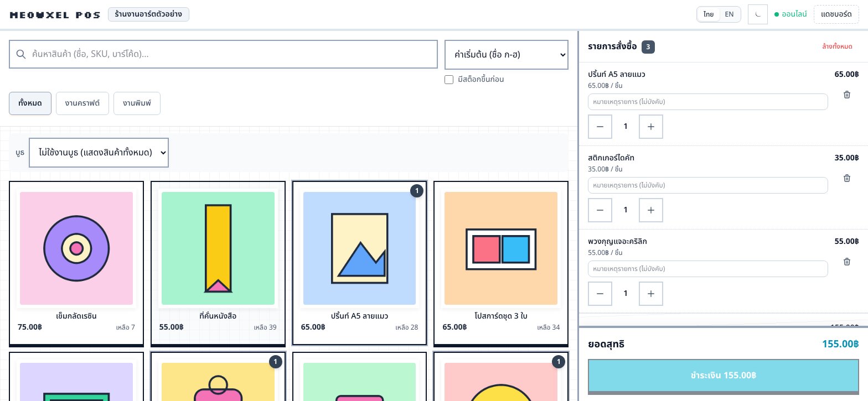Toggle dark mode moon icon
Image resolution: width=868 pixels, height=401 pixels.
(x=757, y=14)
